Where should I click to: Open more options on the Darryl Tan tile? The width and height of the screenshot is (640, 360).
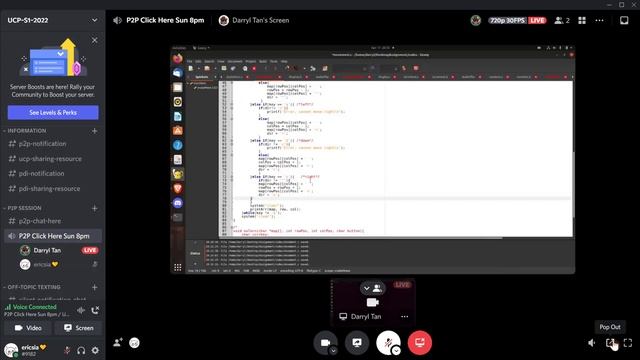pos(404,316)
